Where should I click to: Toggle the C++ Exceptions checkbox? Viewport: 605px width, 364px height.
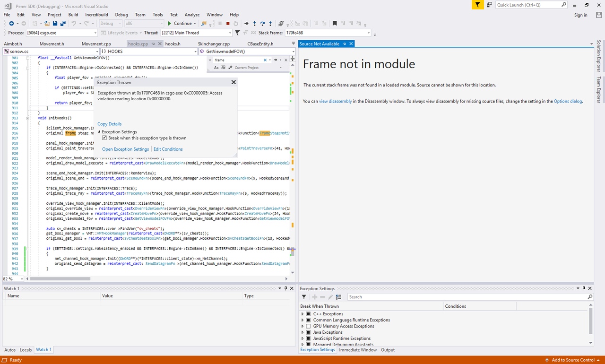(308, 314)
